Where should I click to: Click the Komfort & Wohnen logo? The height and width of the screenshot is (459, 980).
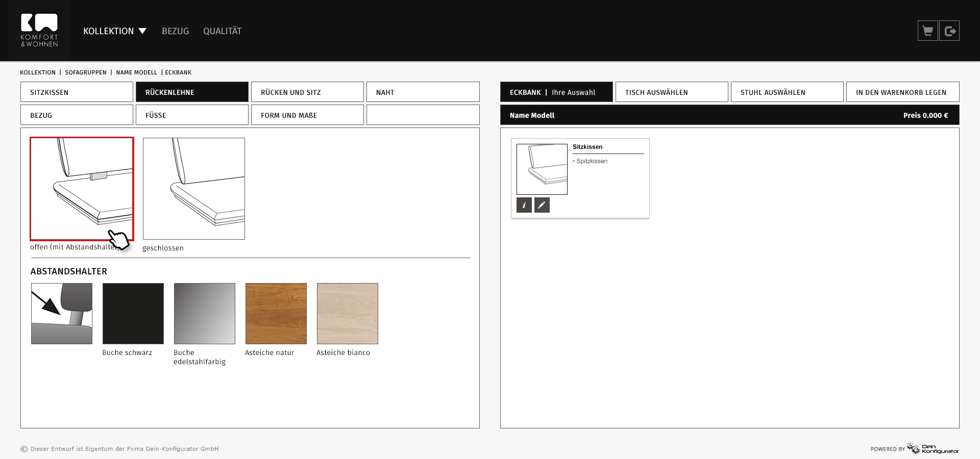(x=39, y=31)
